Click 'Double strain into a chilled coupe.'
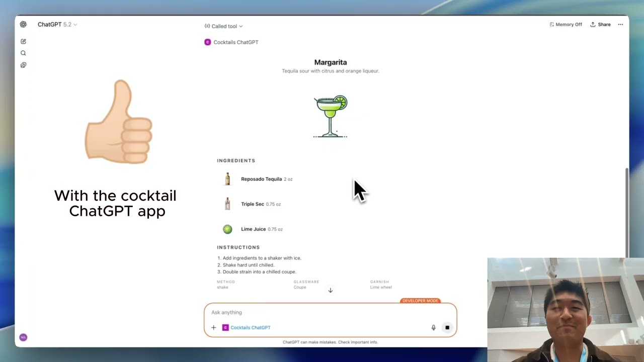Screen dimensions: 644x362 260,272
